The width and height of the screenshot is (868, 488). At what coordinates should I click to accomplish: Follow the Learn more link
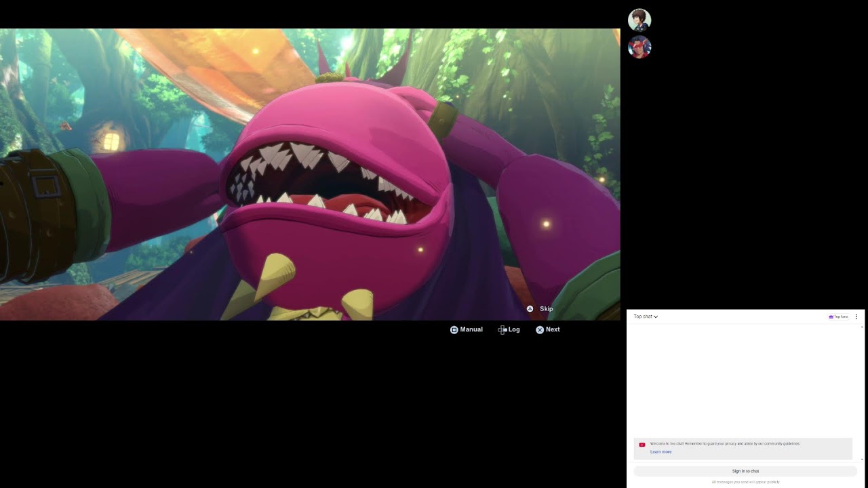pyautogui.click(x=661, y=452)
